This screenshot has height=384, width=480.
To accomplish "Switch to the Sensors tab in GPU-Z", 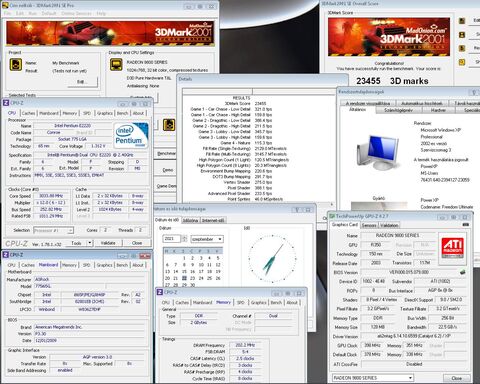I will [369, 225].
